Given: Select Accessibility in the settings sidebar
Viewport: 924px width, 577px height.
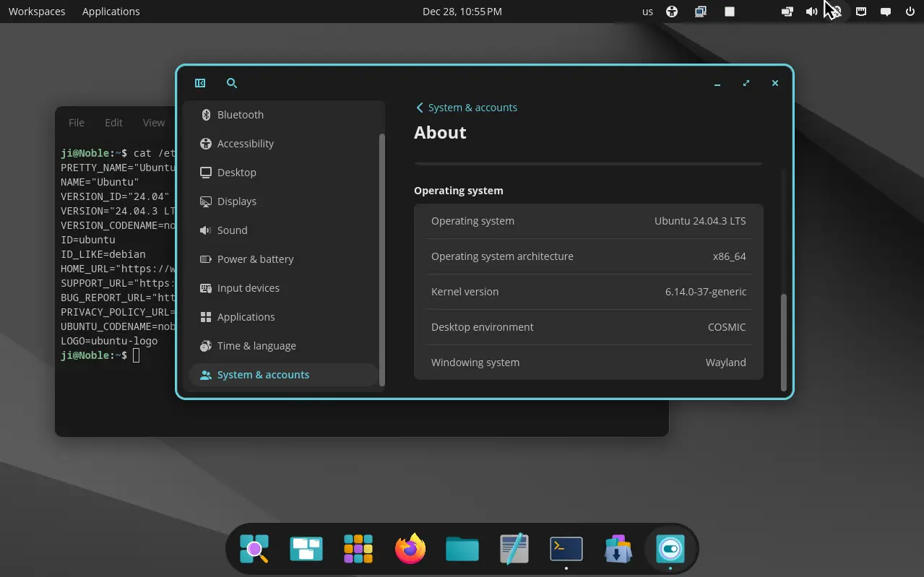Looking at the screenshot, I should pyautogui.click(x=245, y=144).
